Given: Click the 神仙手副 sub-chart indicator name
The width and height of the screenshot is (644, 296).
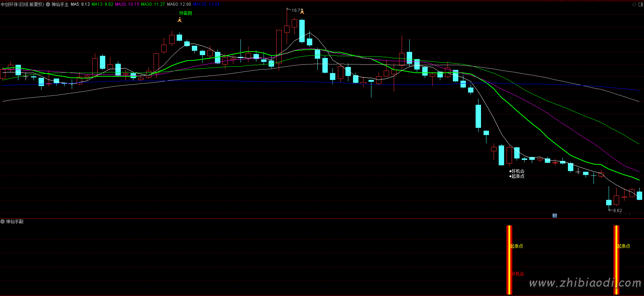Looking at the screenshot, I should tap(15, 221).
